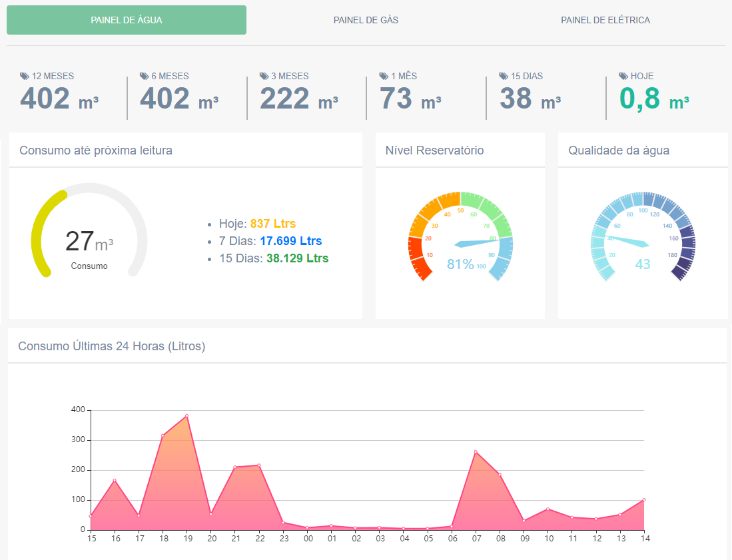Click the chart peak data point at hour 19

(186, 416)
